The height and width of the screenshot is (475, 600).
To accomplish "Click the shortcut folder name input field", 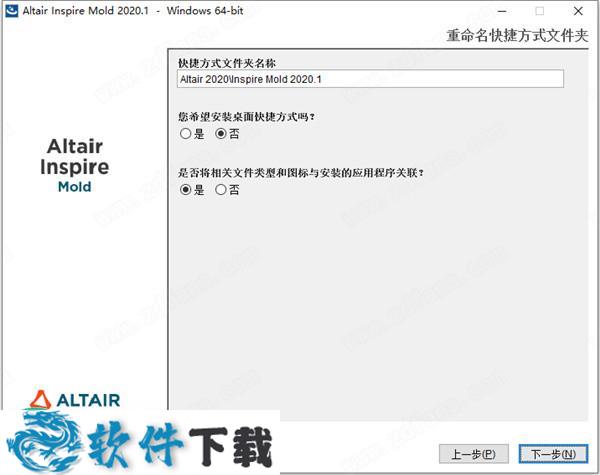I will coord(370,79).
